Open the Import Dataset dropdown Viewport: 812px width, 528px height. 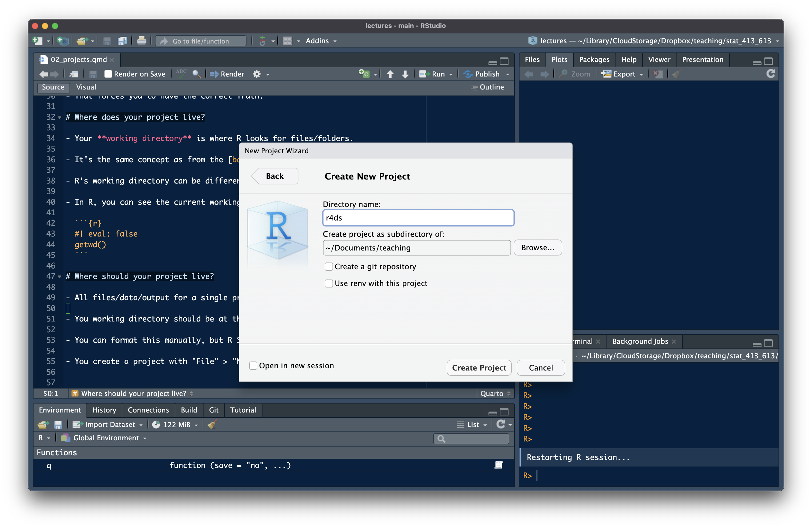(107, 425)
